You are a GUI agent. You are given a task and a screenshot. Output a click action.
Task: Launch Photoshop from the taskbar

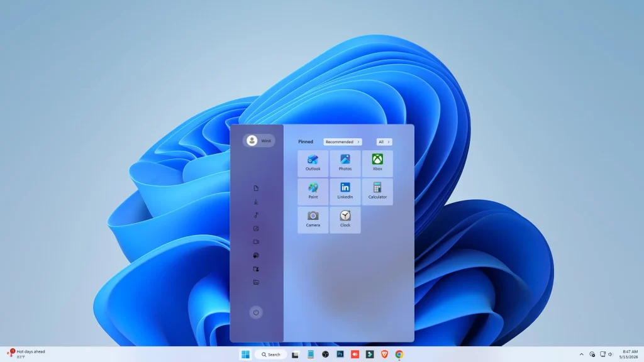click(x=340, y=354)
